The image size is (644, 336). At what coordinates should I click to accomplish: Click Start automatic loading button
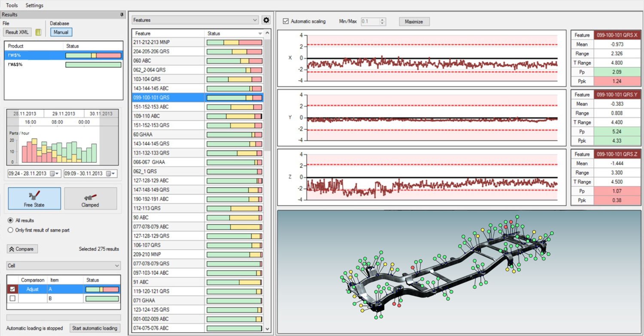[95, 328]
